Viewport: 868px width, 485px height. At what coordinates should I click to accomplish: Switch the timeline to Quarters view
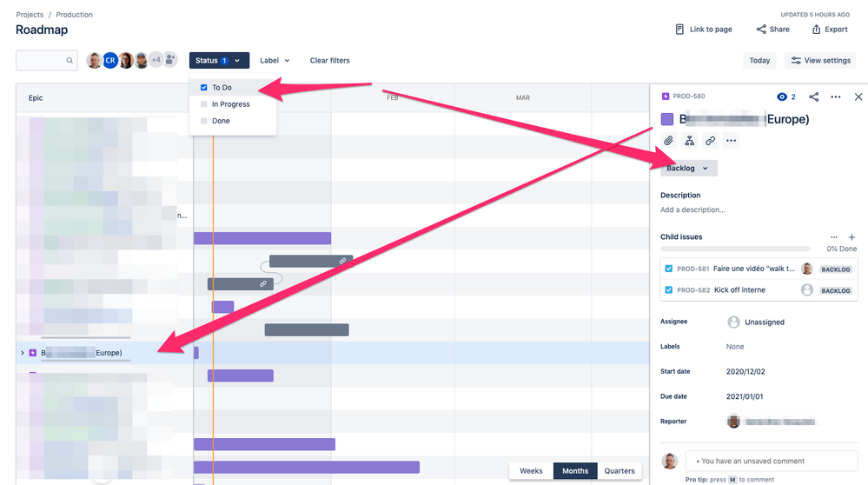click(x=620, y=470)
